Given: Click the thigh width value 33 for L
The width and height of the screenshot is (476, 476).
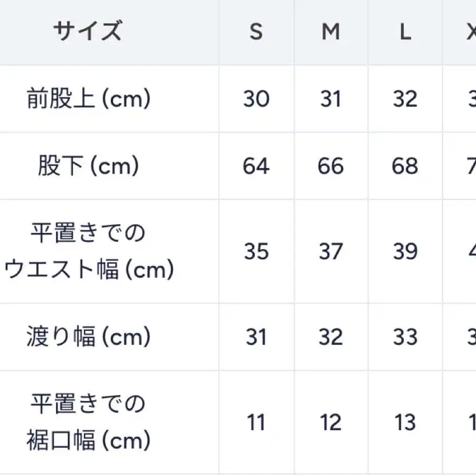Looking at the screenshot, I should 405,337.
